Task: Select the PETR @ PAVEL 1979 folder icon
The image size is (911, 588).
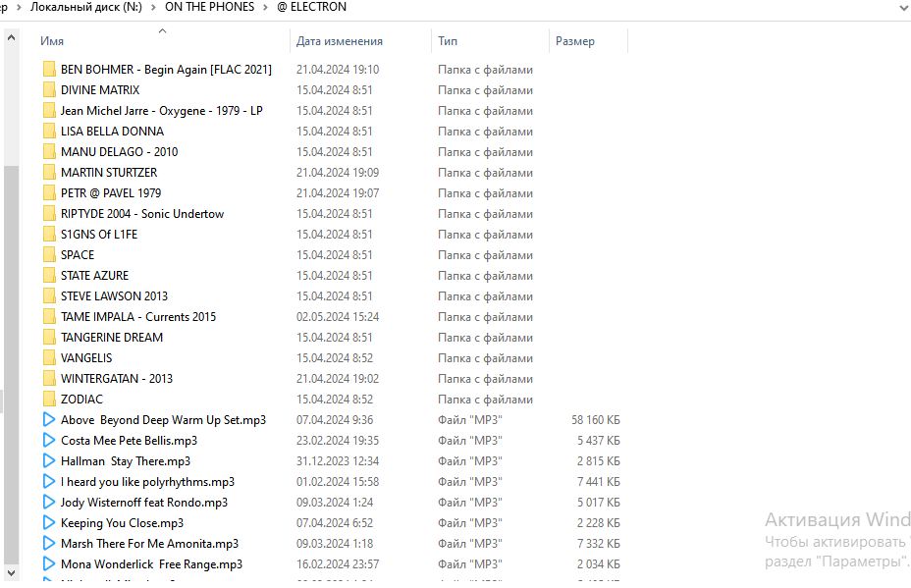Action: [49, 193]
